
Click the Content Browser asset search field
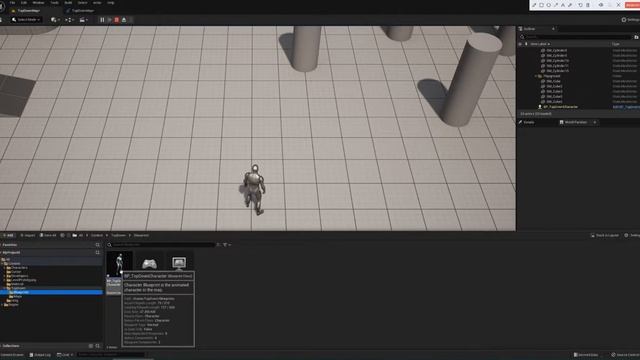click(x=161, y=245)
